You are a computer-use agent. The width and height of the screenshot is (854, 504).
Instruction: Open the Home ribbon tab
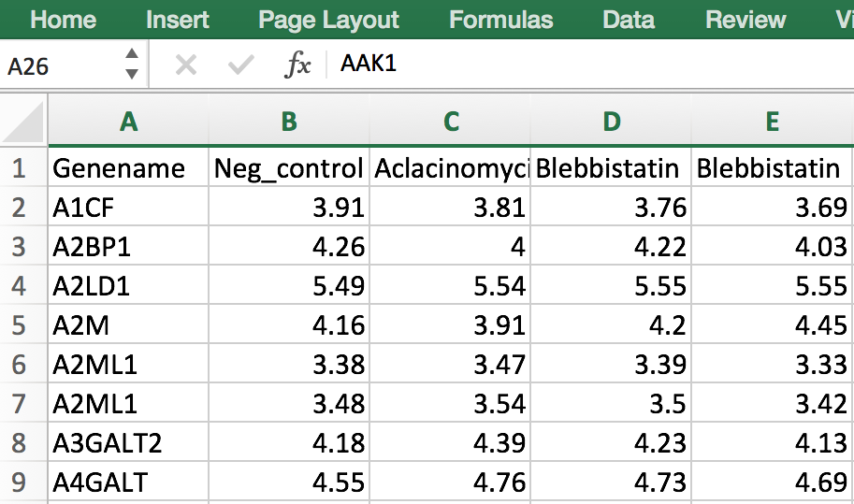pyautogui.click(x=64, y=20)
